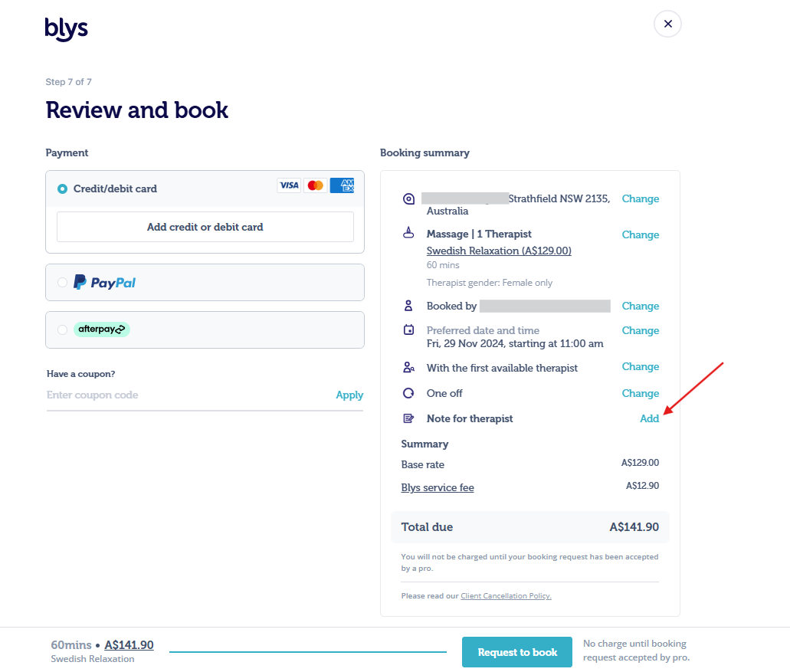
Task: Click the location pin icon
Action: point(408,199)
